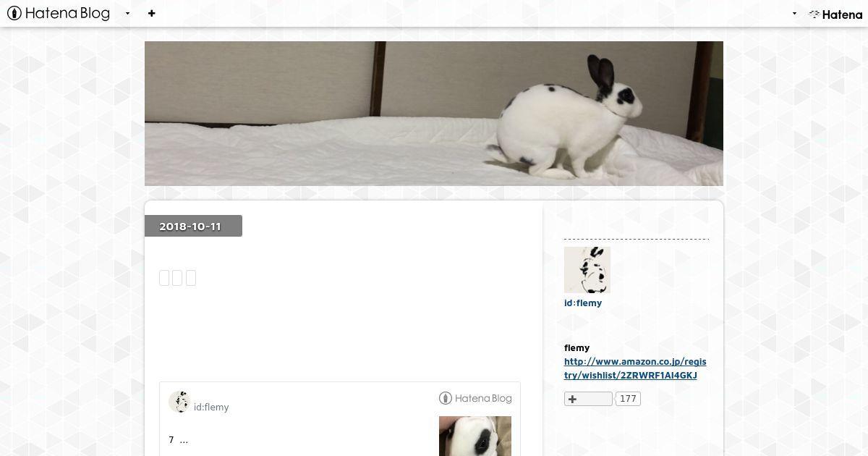Click the plus subscribe button in sidebar
This screenshot has width=868, height=456.
click(588, 399)
